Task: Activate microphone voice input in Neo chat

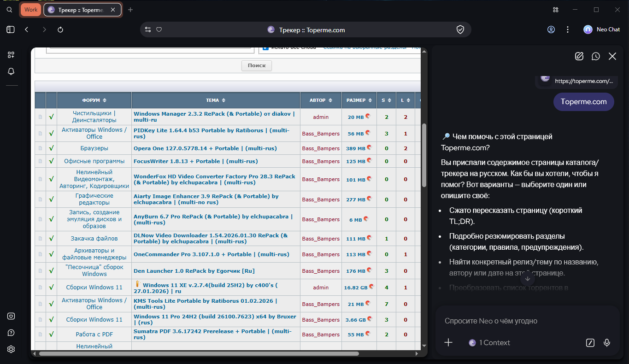Action: [x=607, y=342]
